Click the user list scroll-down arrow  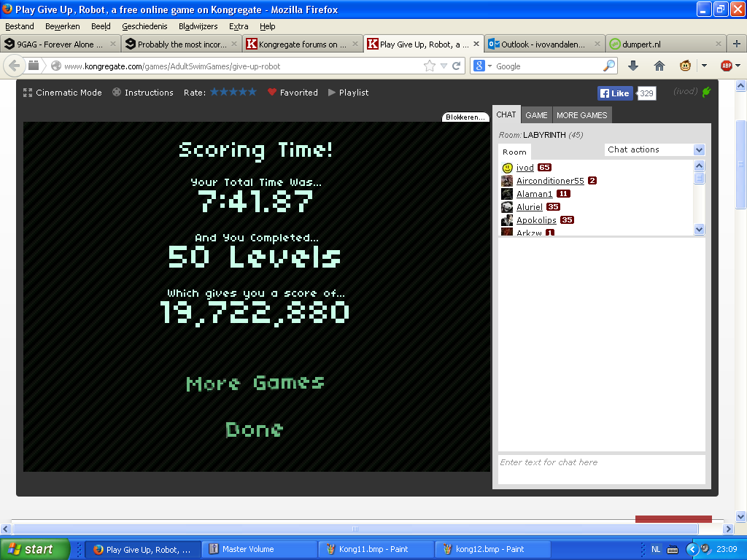coord(699,230)
